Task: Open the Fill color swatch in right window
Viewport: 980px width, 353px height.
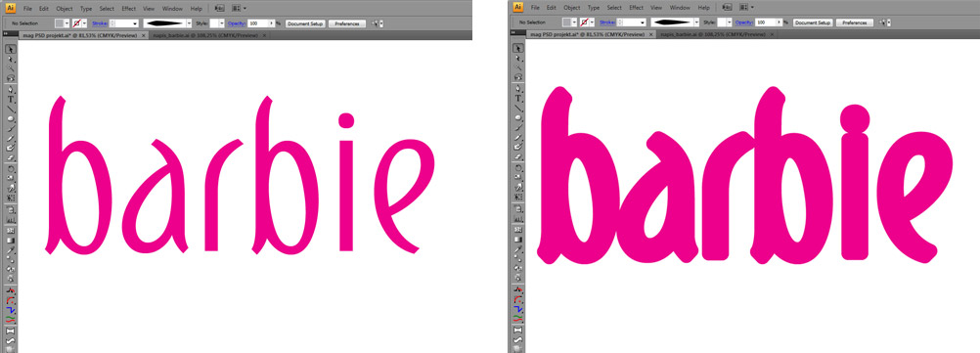Action: [x=570, y=23]
